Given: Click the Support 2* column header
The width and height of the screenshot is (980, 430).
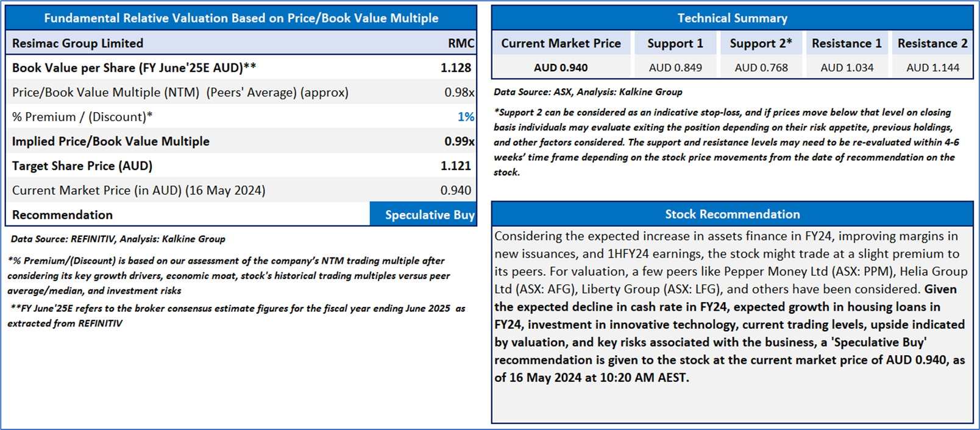Looking at the screenshot, I should 761,43.
